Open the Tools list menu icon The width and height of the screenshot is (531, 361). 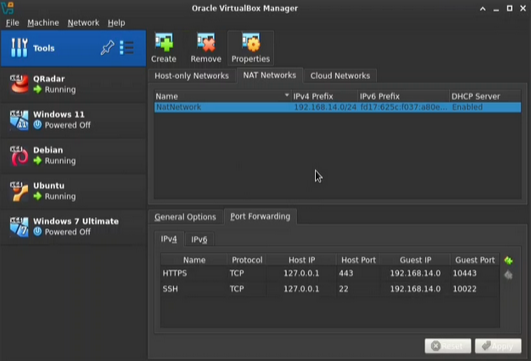tap(127, 48)
